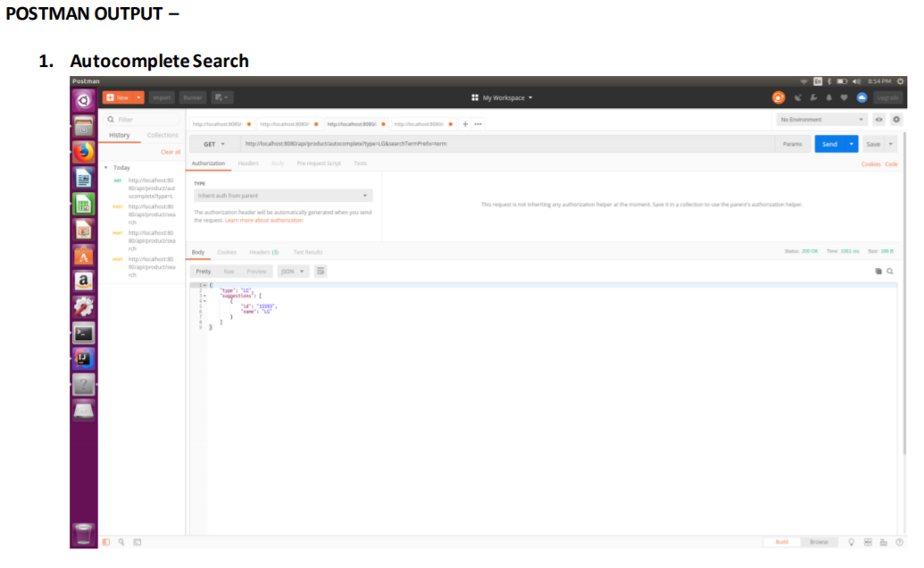Open the No Environment dropdown
Screen dimensions: 924x568
(x=821, y=120)
